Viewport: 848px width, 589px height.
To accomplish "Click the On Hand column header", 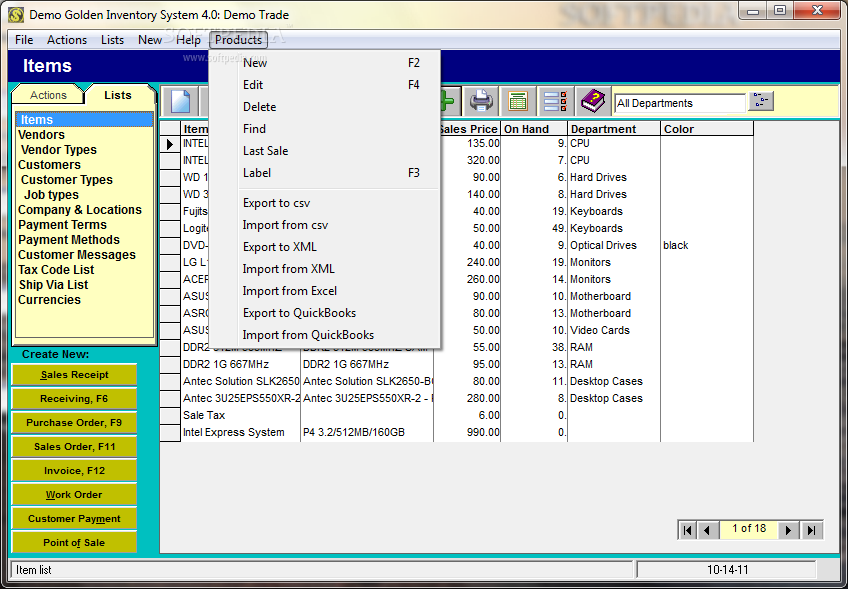I will 534,129.
